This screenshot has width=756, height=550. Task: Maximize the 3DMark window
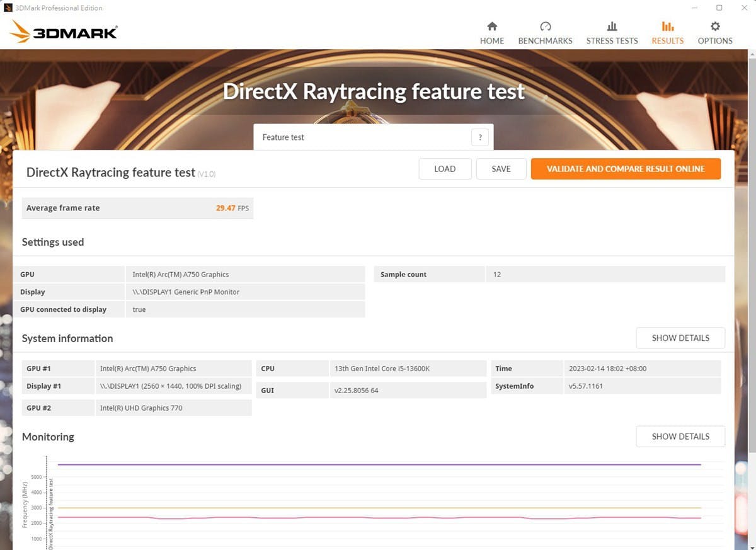point(719,8)
